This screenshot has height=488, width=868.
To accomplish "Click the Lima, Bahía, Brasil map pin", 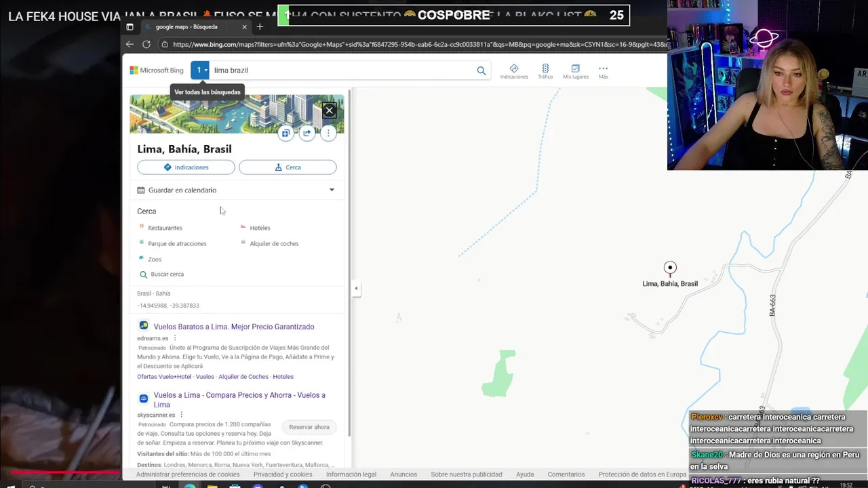I will coord(670,269).
